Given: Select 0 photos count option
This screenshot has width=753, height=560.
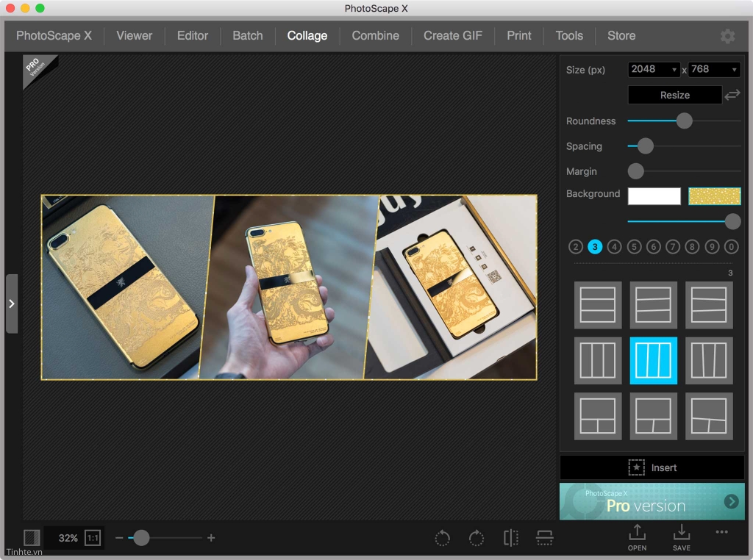Looking at the screenshot, I should 732,247.
